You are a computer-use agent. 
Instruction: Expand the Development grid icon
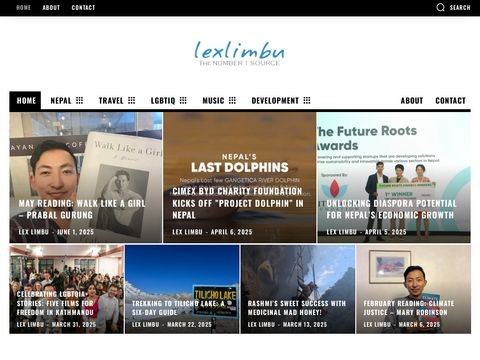click(x=307, y=100)
